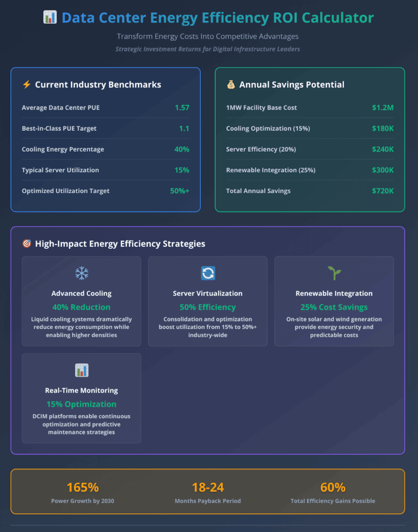Click the 25% Cost Savings heading
The height and width of the screenshot is (532, 418).
click(334, 307)
